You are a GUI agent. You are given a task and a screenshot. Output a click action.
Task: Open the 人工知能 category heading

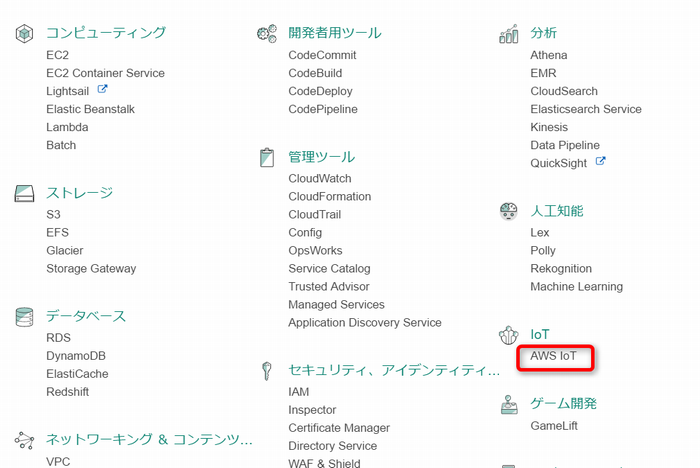[557, 211]
